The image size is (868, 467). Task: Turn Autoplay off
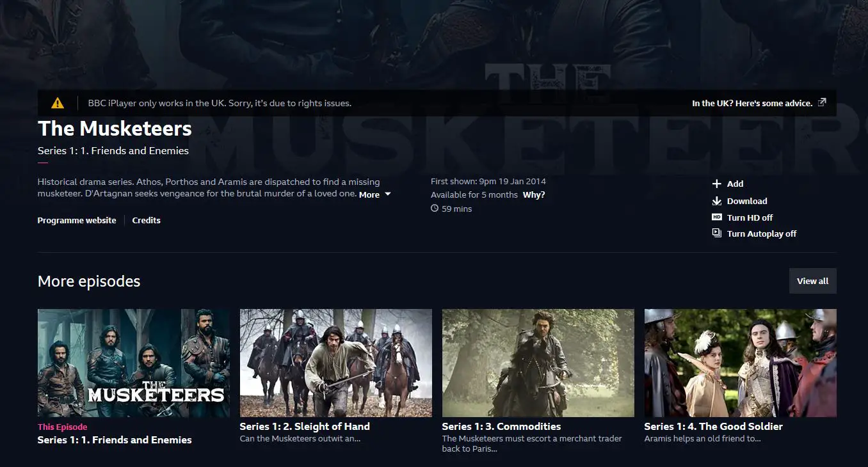click(x=762, y=233)
